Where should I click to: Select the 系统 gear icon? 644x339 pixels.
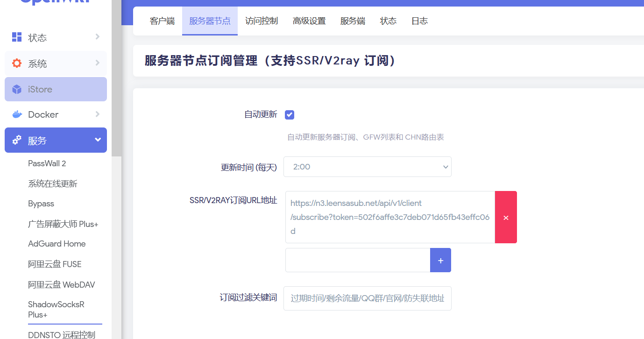tap(17, 63)
